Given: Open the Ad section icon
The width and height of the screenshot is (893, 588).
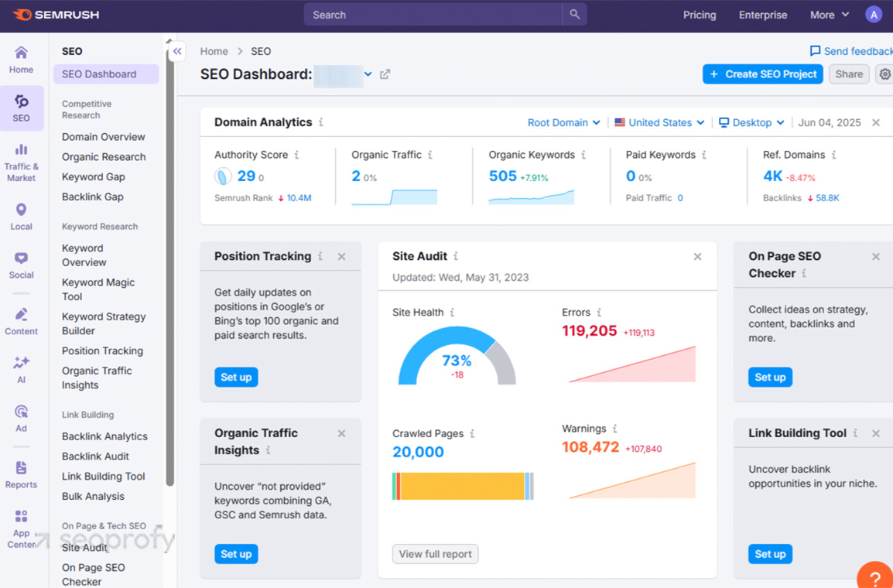Looking at the screenshot, I should point(21,419).
